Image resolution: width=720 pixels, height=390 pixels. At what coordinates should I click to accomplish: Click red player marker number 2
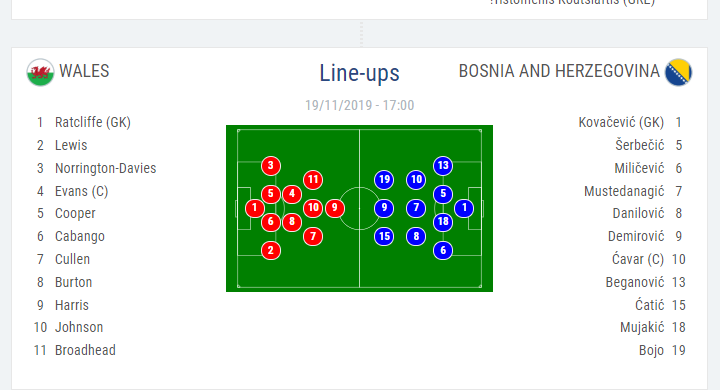tap(270, 250)
